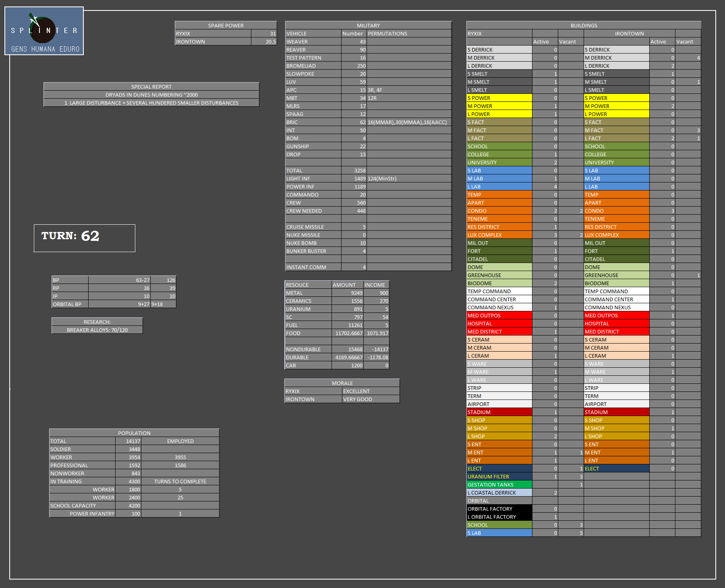Viewport: 725px width, 588px height.
Task: Click the POPULATION table header
Action: (x=134, y=433)
